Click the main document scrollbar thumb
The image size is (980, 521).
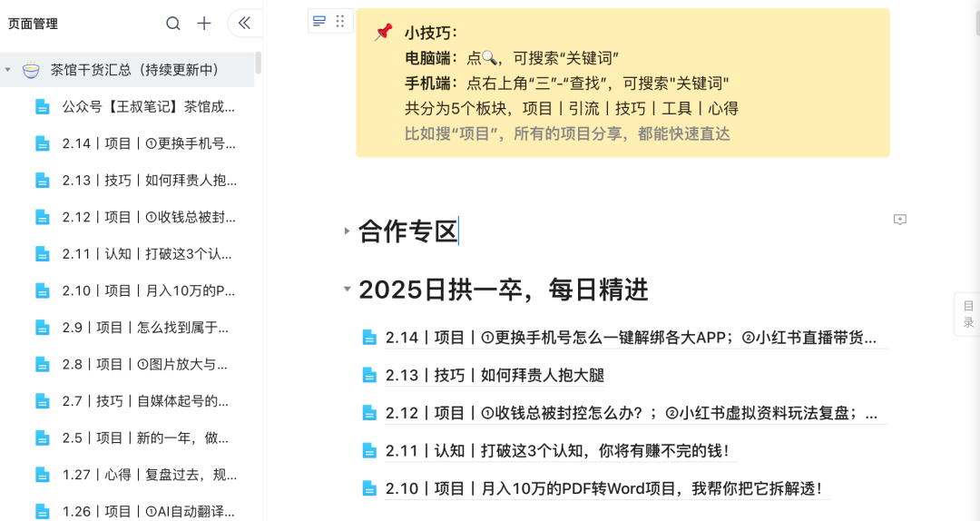tap(978, 21)
